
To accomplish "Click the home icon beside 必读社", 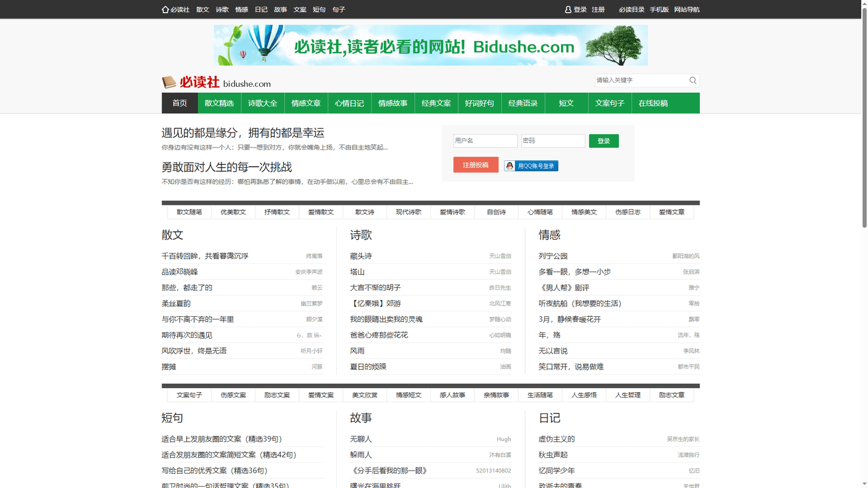I will coord(165,10).
